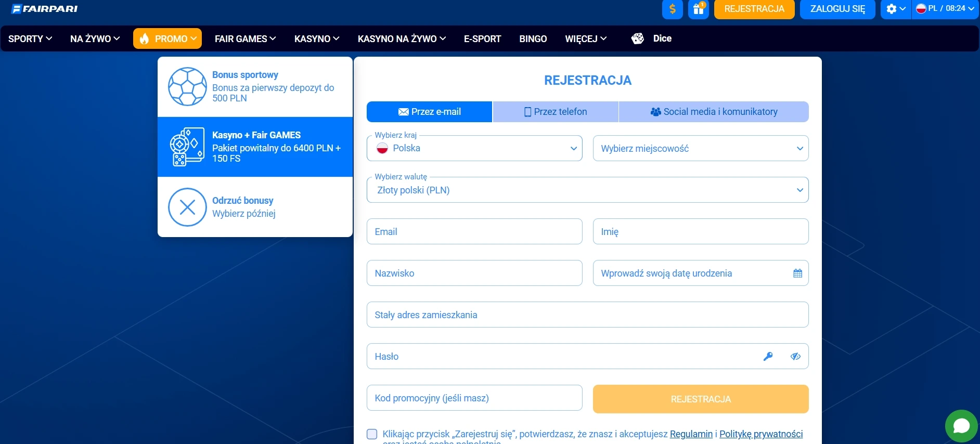Click the casino cards and chips icon
Viewport: 980px width, 444px height.
[187, 147]
